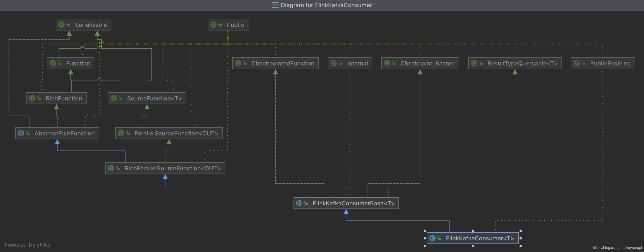Select the PublicEvolving label

(610, 63)
